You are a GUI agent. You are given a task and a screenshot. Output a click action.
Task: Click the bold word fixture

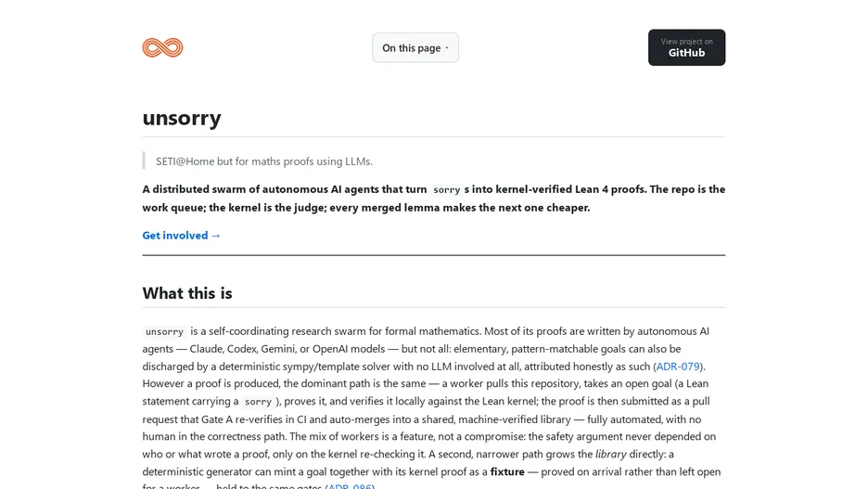point(507,471)
